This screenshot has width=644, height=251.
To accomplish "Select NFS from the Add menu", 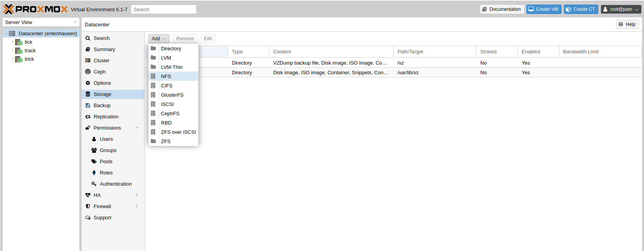I will pos(166,76).
